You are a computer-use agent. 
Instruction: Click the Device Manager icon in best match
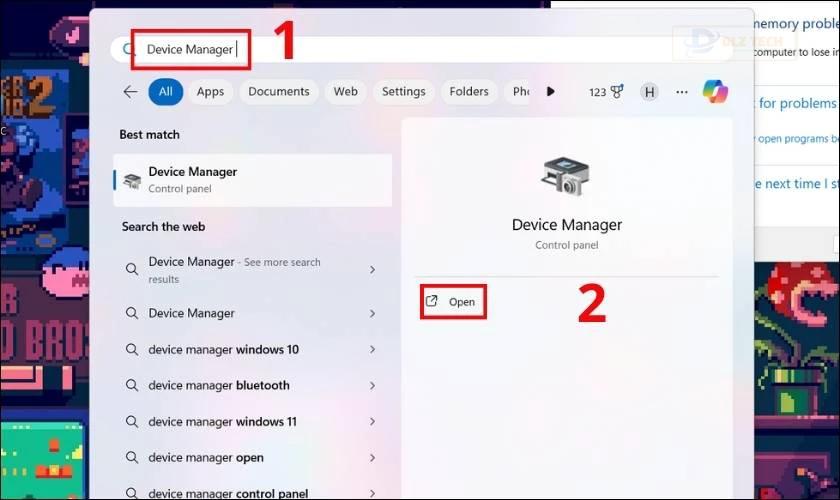coord(132,181)
